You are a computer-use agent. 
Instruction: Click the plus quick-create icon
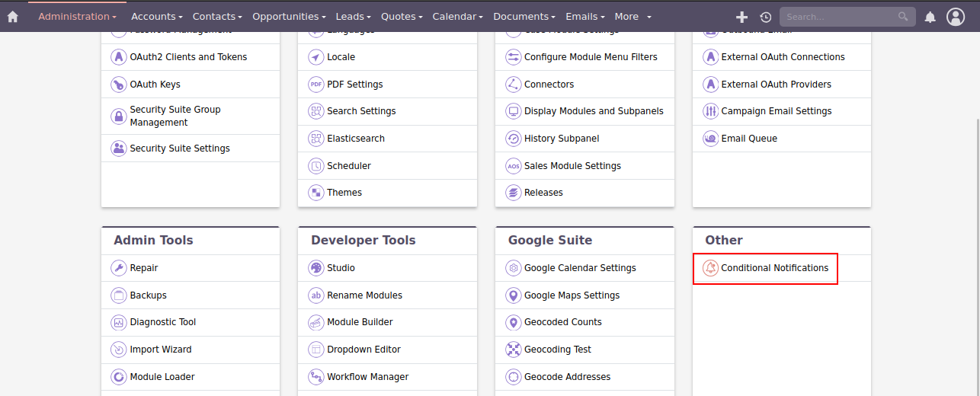pyautogui.click(x=741, y=17)
